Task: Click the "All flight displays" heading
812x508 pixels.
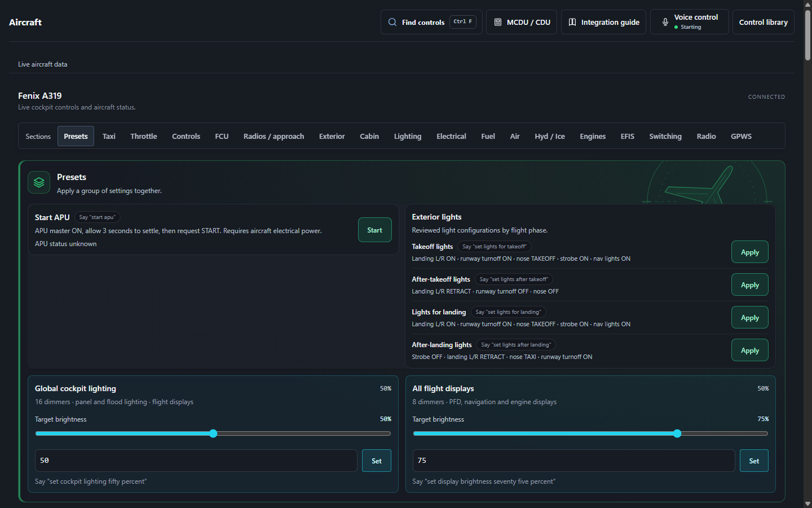Action: pos(443,388)
